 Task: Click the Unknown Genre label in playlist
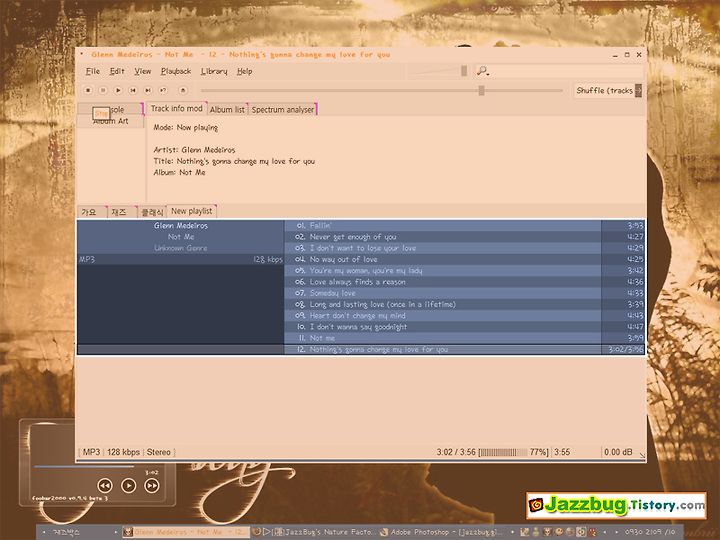tap(181, 248)
